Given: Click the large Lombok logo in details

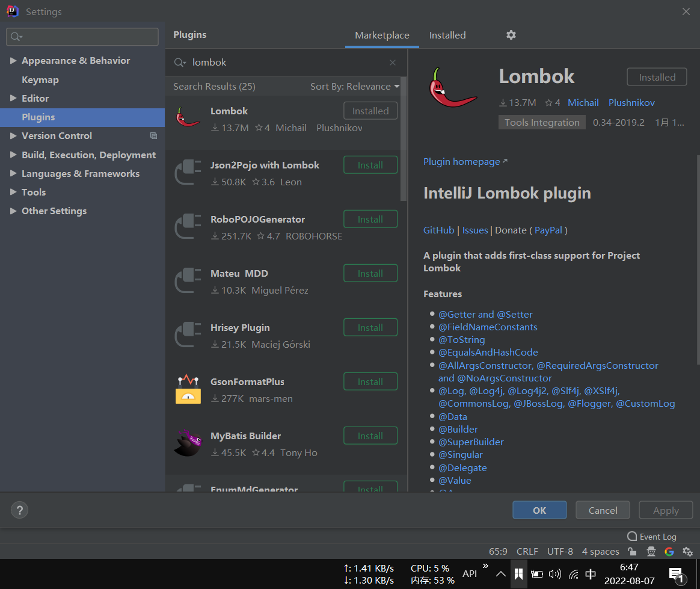Looking at the screenshot, I should pos(452,87).
